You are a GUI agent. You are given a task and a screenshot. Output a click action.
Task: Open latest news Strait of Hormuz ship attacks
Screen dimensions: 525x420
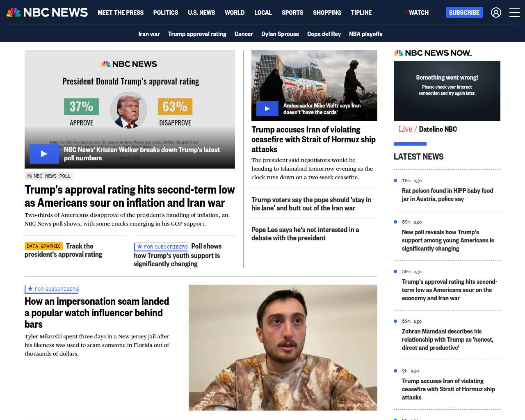(x=448, y=389)
